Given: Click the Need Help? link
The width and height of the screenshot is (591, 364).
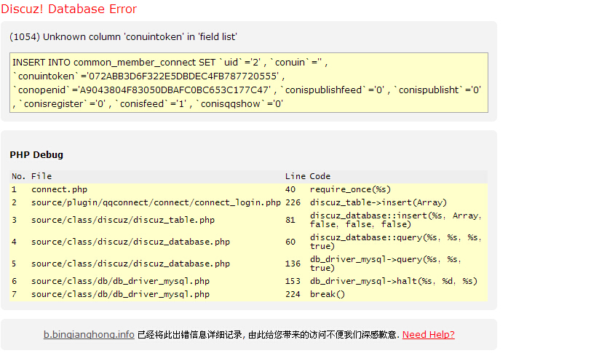Looking at the screenshot, I should coord(429,335).
